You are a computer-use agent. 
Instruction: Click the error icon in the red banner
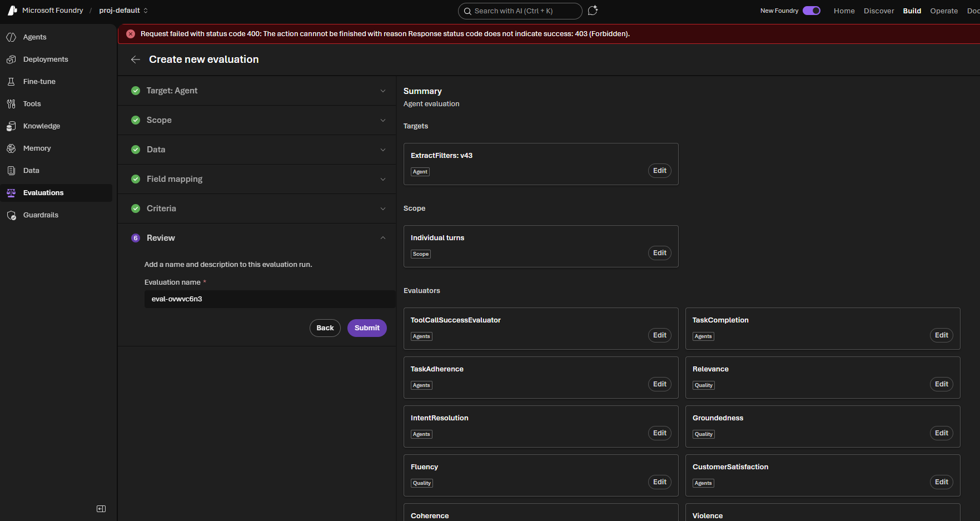[x=131, y=34]
